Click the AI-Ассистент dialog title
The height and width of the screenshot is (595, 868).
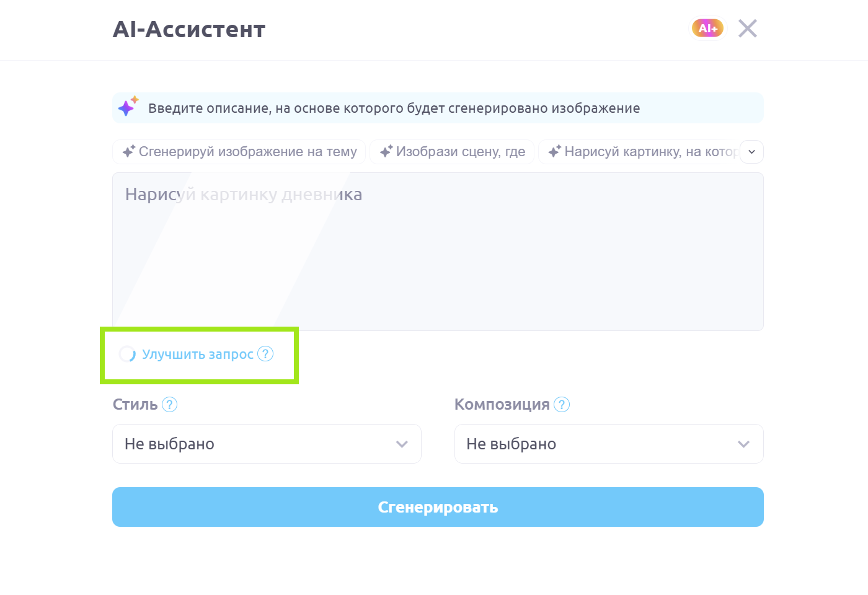tap(189, 30)
